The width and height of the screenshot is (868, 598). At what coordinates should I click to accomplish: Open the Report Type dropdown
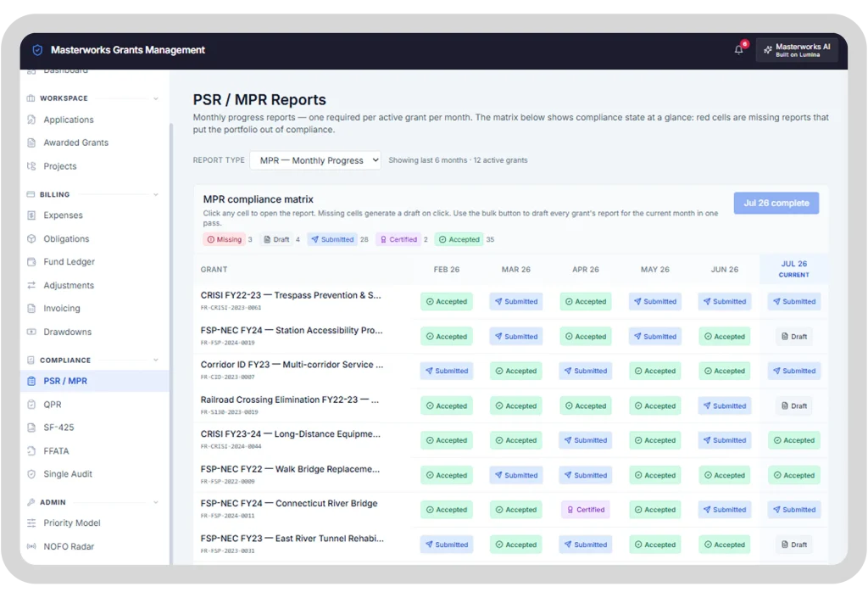315,160
